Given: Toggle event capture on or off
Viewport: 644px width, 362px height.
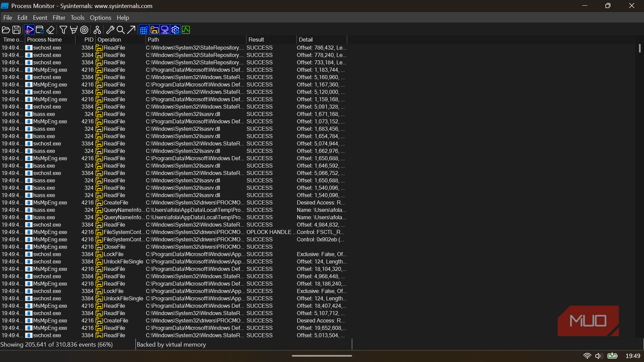Looking at the screenshot, I should (29, 30).
